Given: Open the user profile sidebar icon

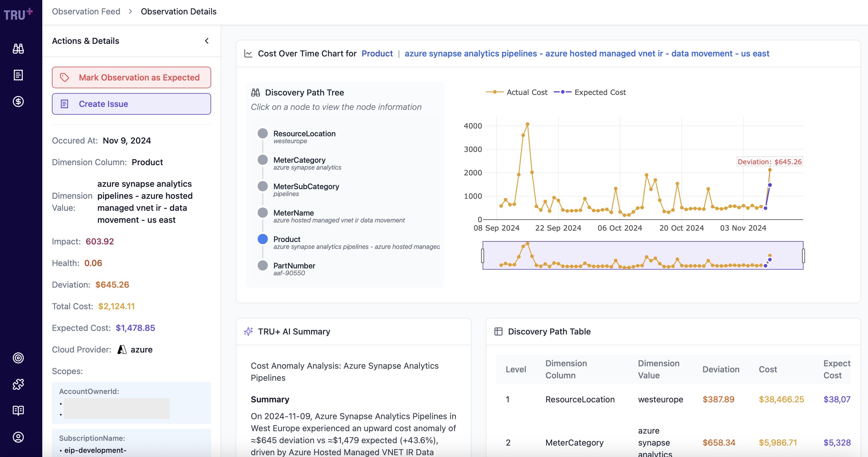Looking at the screenshot, I should pos(18,437).
